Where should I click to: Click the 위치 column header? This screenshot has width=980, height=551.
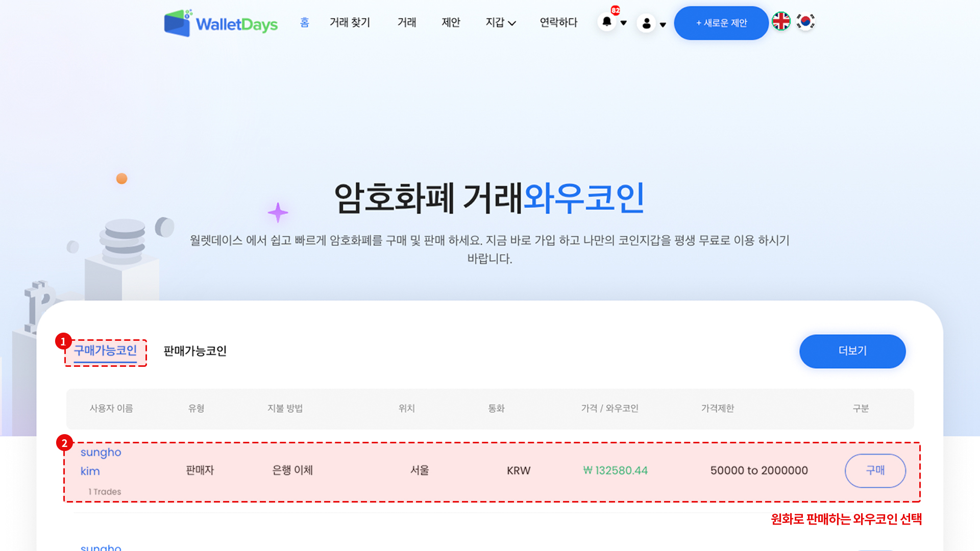click(407, 409)
